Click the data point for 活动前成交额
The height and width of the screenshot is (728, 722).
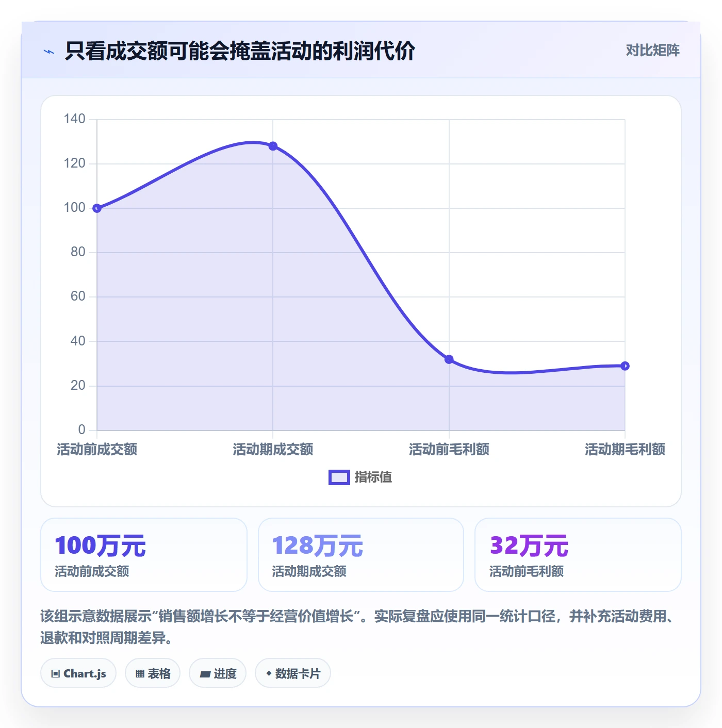click(x=97, y=208)
